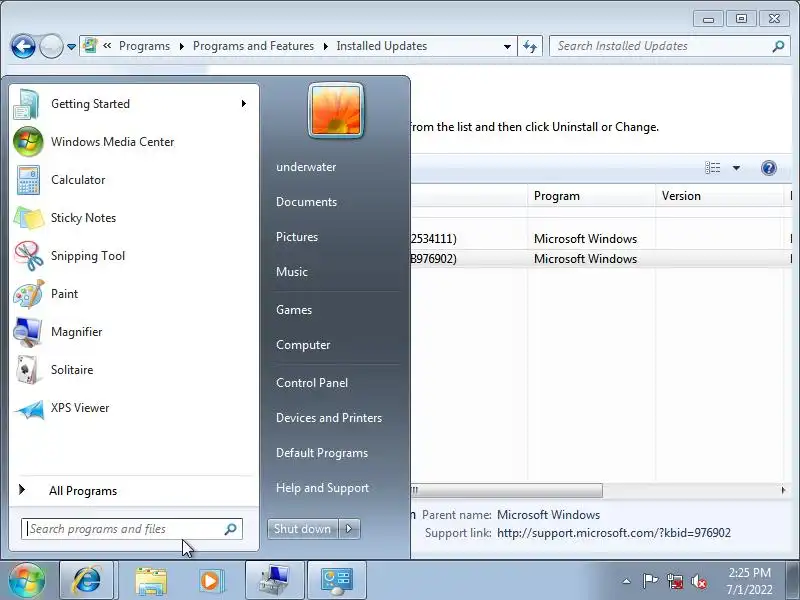The height and width of the screenshot is (600, 800).
Task: Open Help and Support
Action: tap(322, 488)
